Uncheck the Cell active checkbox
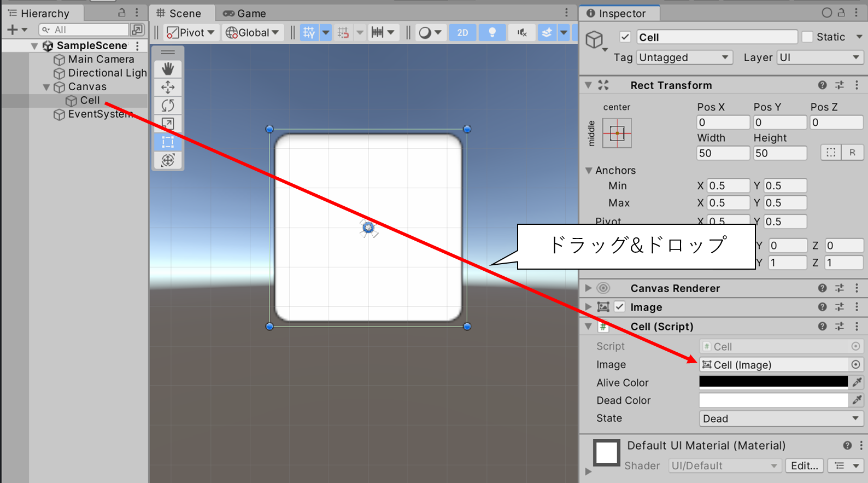The width and height of the screenshot is (868, 483). (625, 37)
